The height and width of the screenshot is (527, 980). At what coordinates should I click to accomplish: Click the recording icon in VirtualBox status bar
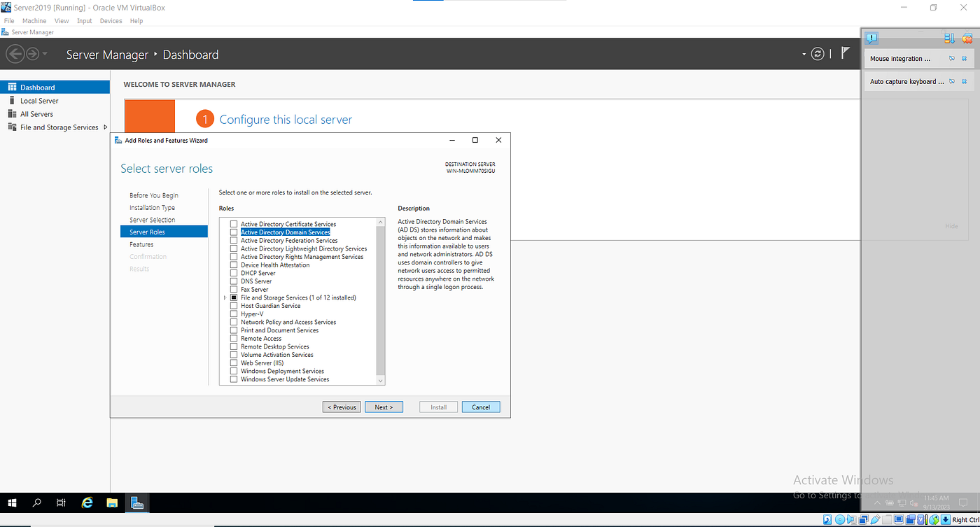pos(911,519)
